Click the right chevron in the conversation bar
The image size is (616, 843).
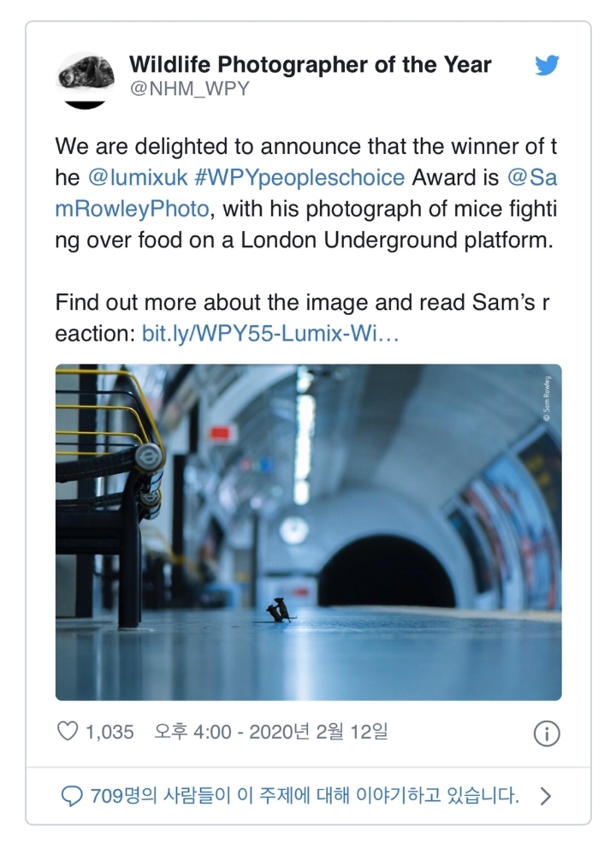click(545, 797)
